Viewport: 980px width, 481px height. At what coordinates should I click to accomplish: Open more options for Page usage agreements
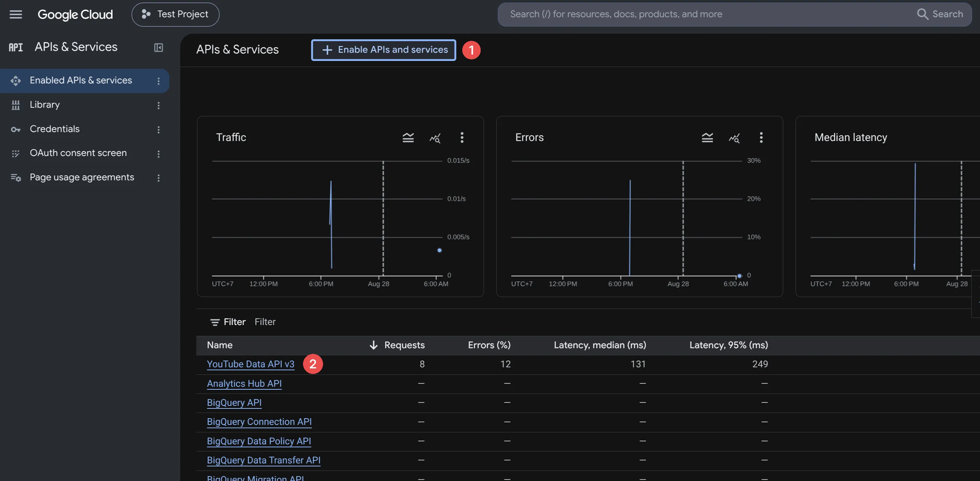click(159, 178)
